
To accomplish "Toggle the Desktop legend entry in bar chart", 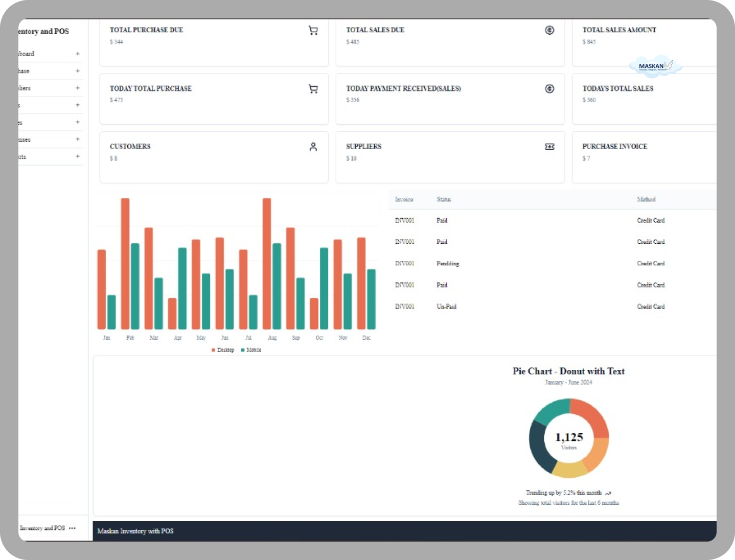I will coord(223,350).
